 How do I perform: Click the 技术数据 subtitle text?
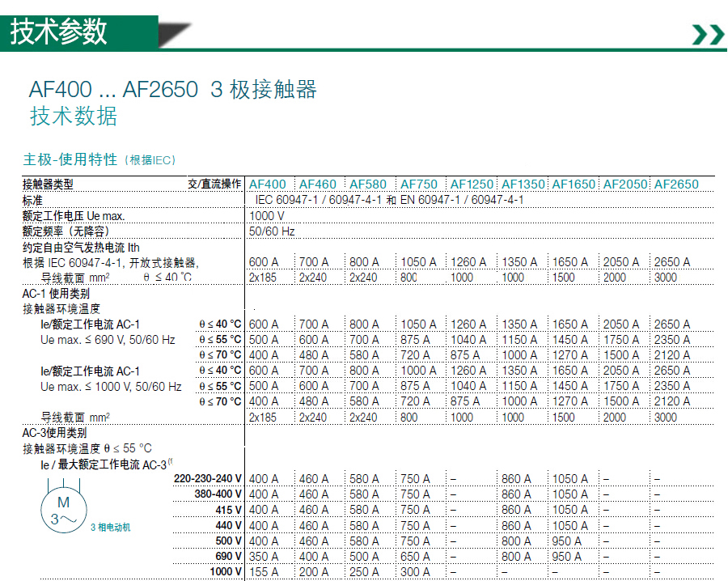click(74, 117)
